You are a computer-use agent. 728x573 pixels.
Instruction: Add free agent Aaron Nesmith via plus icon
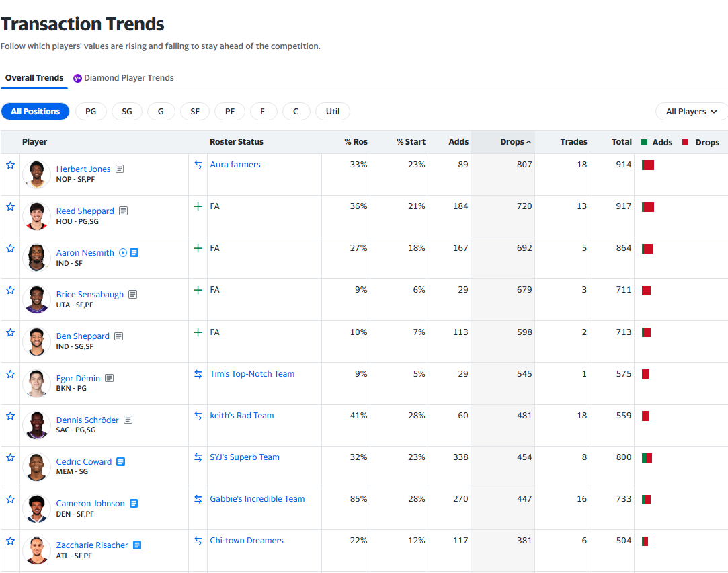click(x=198, y=249)
